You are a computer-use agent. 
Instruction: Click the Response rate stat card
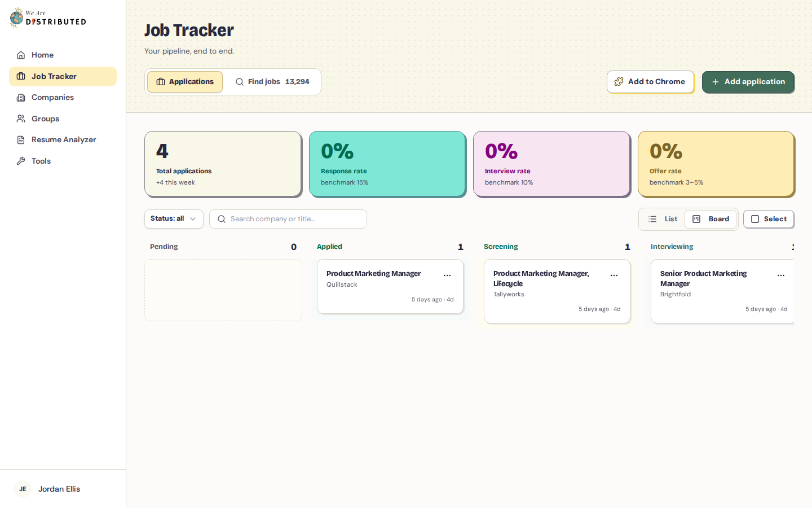pyautogui.click(x=387, y=164)
